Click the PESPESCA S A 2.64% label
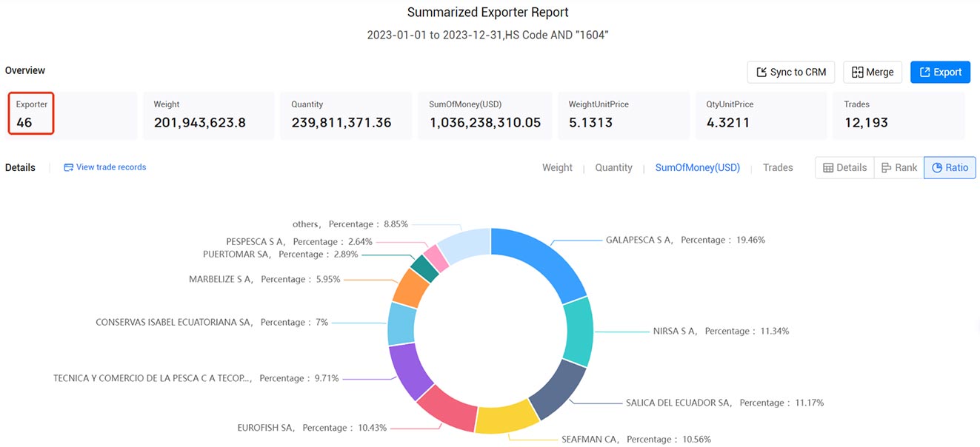The width and height of the screenshot is (980, 447). 299,241
